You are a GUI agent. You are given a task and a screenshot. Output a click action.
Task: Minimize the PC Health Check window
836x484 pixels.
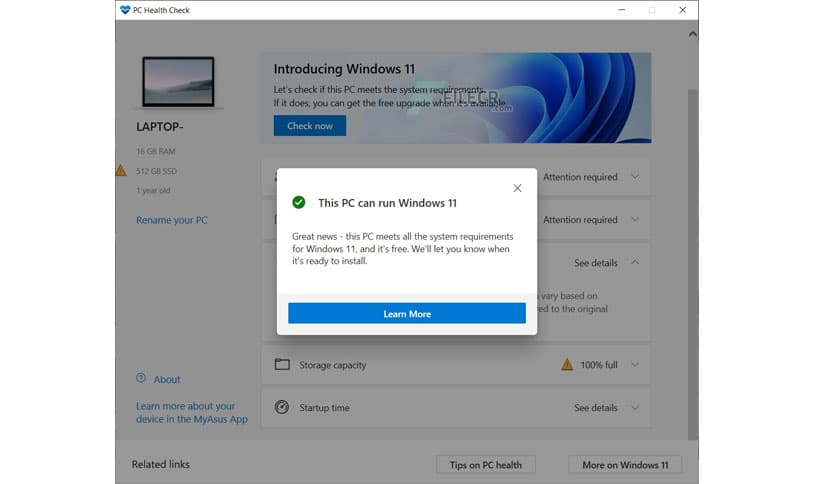coord(622,10)
